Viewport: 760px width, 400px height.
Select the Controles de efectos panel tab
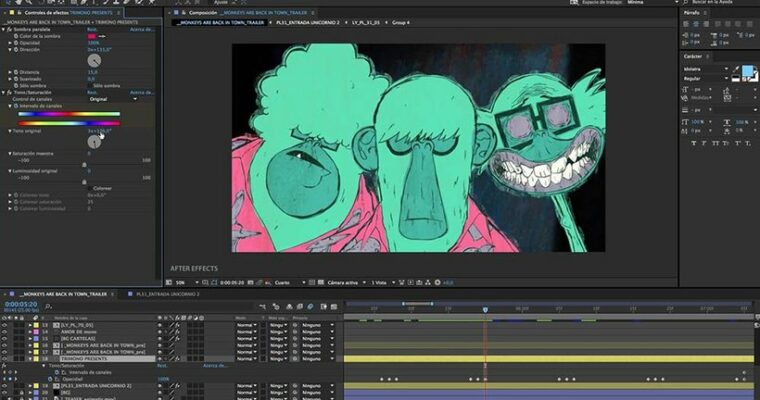[68, 13]
